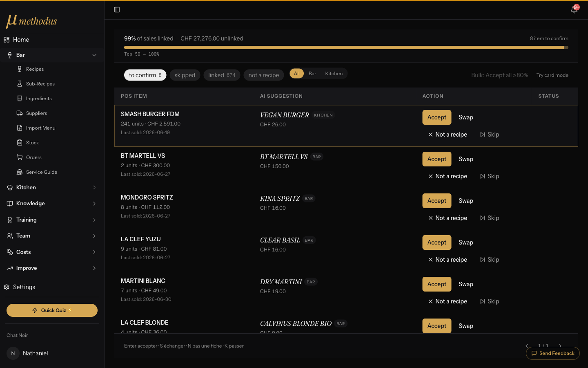Select the All filter toggle
Screen dimensions: 588x368
[297, 74]
